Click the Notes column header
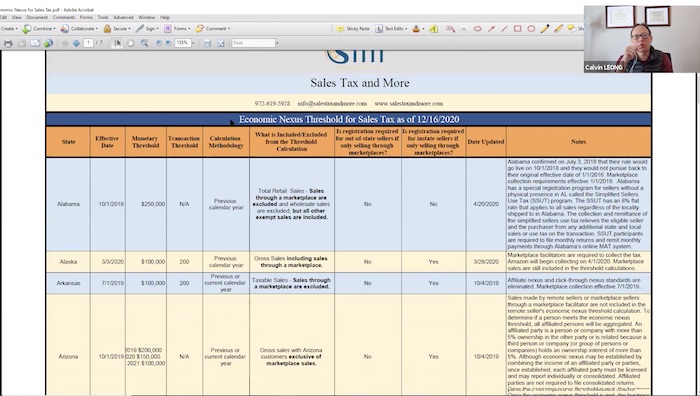The width and height of the screenshot is (700, 396). [578, 142]
